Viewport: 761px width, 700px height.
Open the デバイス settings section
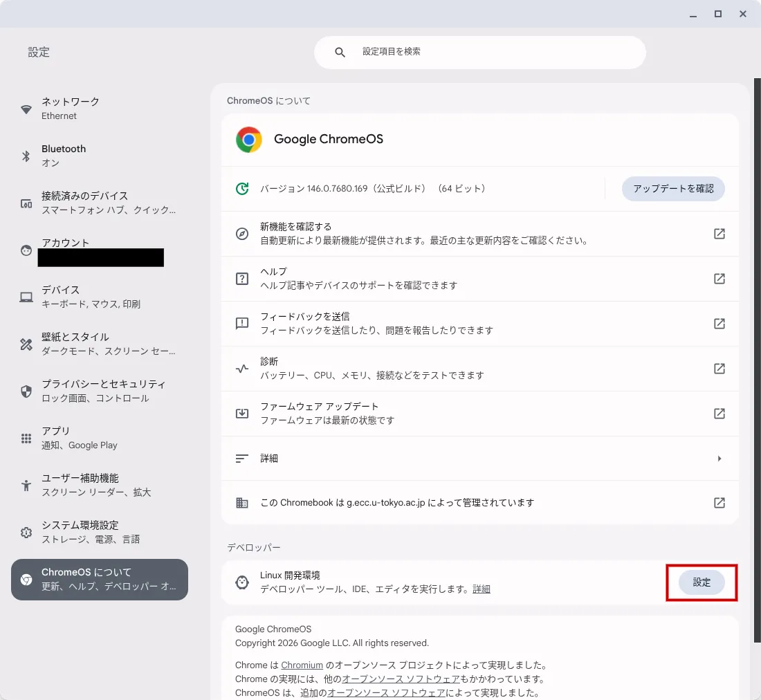pyautogui.click(x=100, y=297)
